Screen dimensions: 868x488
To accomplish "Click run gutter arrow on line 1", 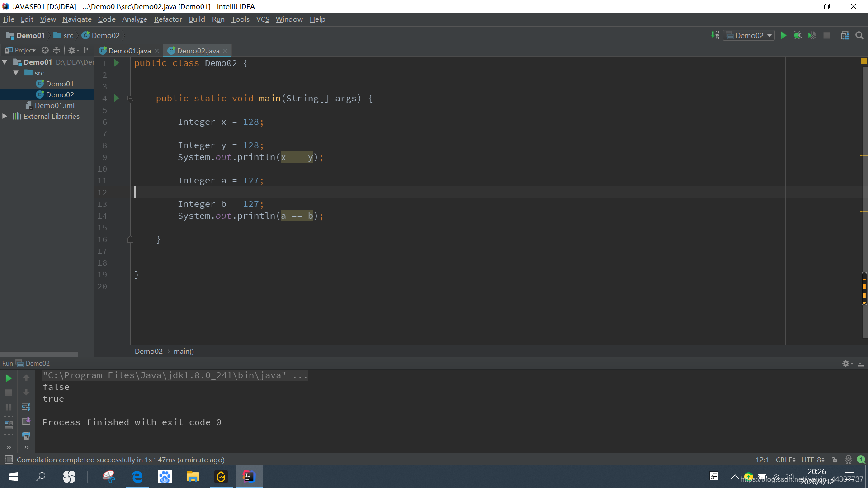I will click(116, 63).
